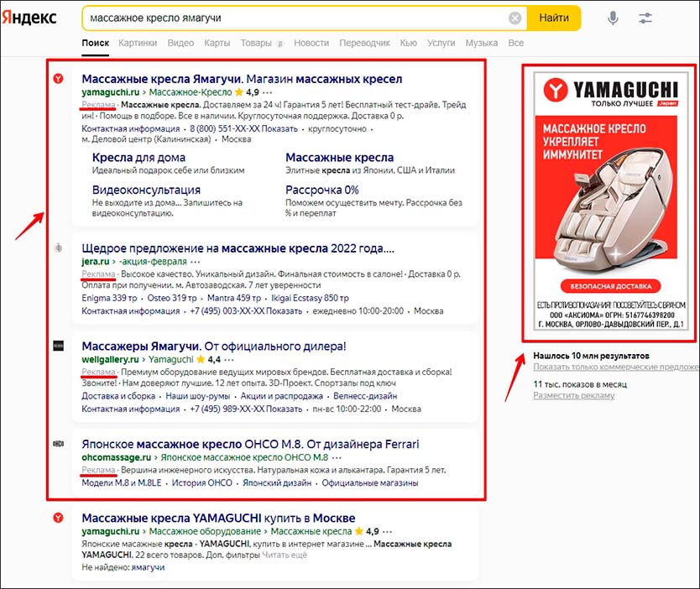The width and height of the screenshot is (700, 589).
Task: Open title Массажеры Ямагучи. От официального дилера!
Action: (x=214, y=347)
